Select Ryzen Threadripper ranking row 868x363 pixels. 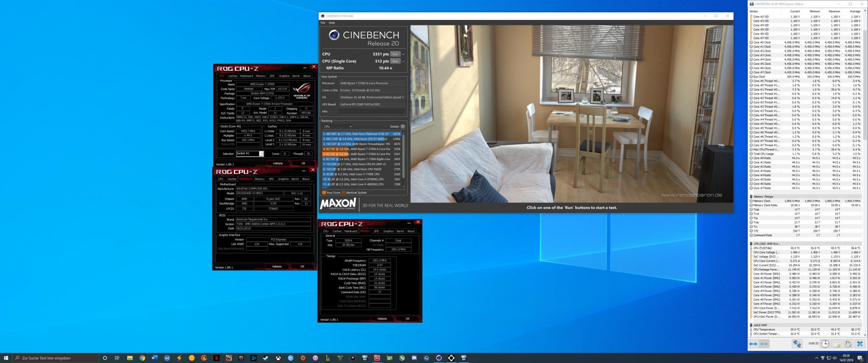(362, 144)
